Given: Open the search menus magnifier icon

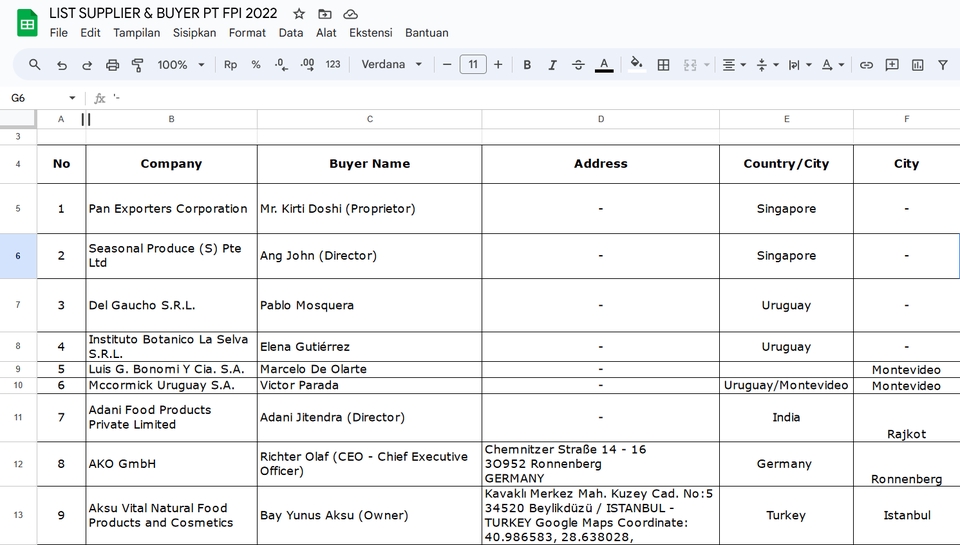Looking at the screenshot, I should (x=35, y=64).
